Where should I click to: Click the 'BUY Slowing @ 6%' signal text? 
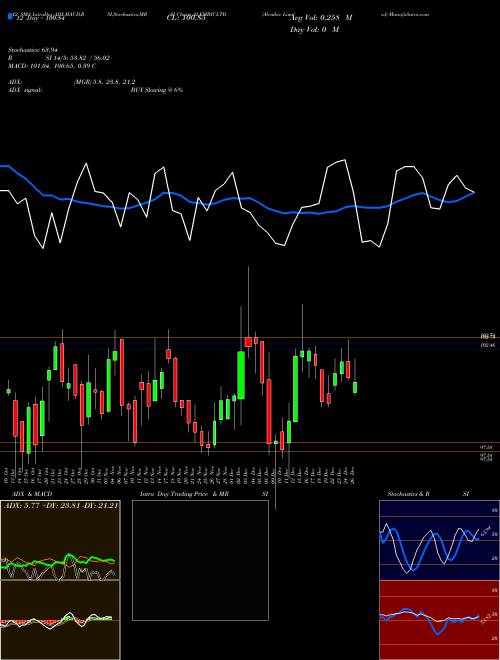click(157, 90)
